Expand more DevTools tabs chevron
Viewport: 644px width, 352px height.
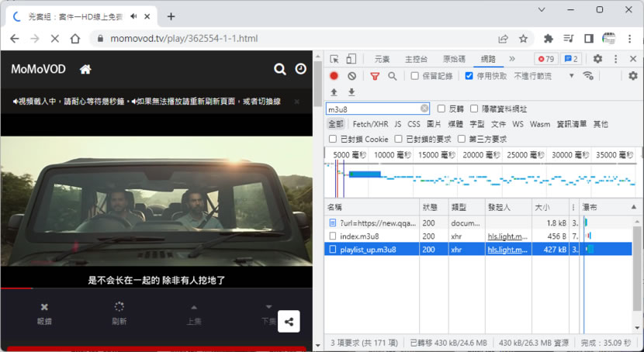(x=512, y=59)
